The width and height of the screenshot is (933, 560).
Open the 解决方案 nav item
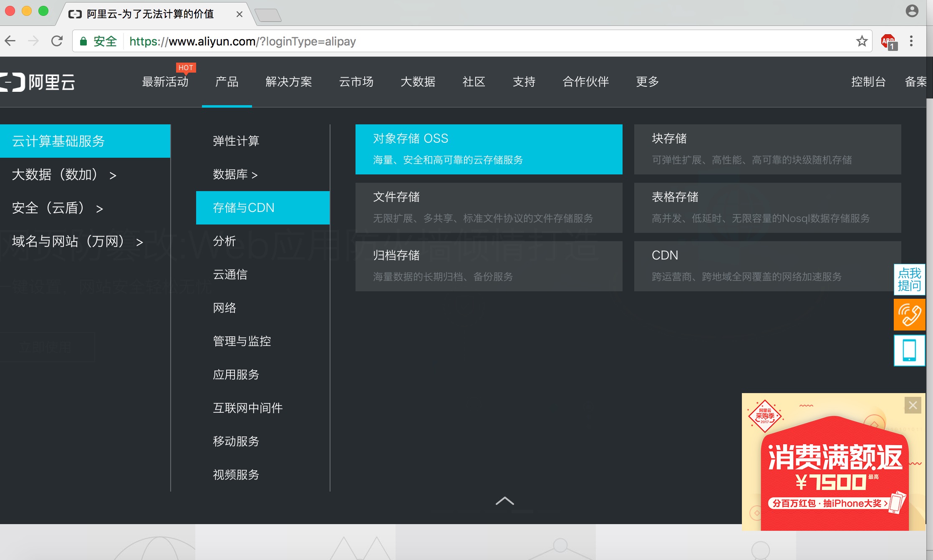coord(289,82)
